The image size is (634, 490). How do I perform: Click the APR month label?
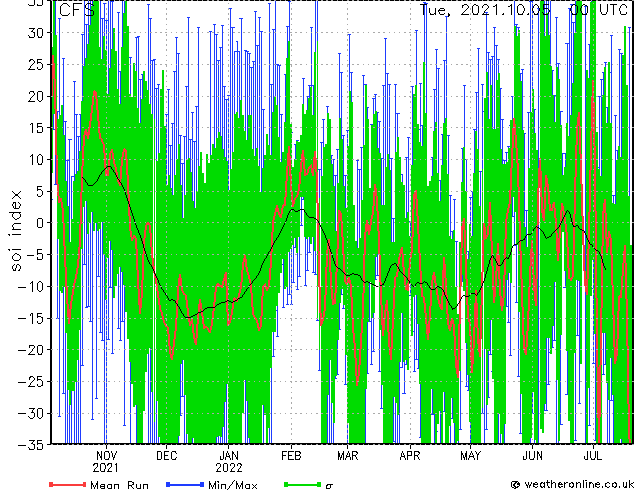tap(410, 456)
